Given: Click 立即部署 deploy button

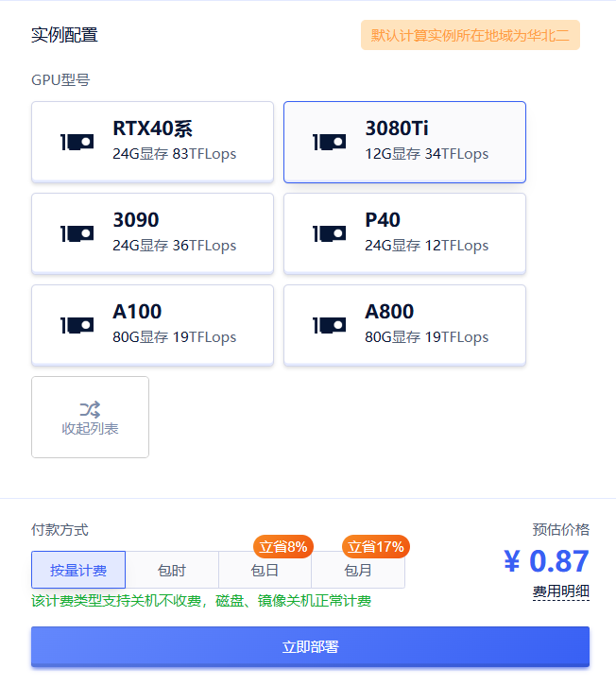Looking at the screenshot, I should point(310,646).
